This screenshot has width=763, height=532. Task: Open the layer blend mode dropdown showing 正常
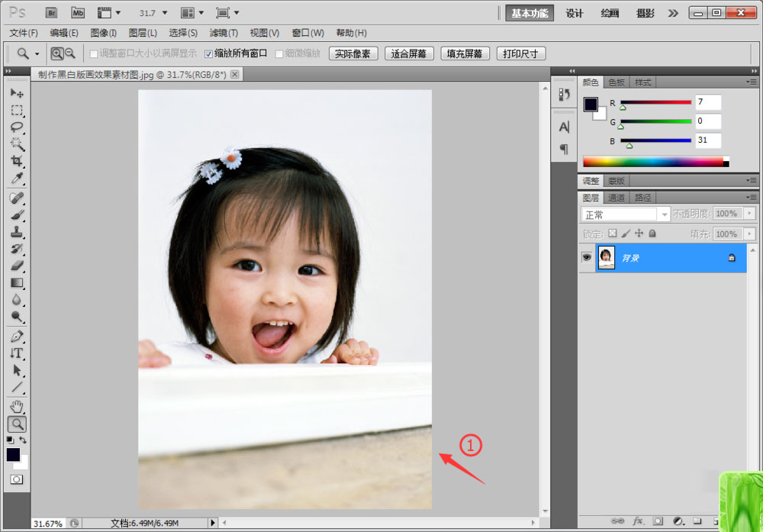click(663, 214)
